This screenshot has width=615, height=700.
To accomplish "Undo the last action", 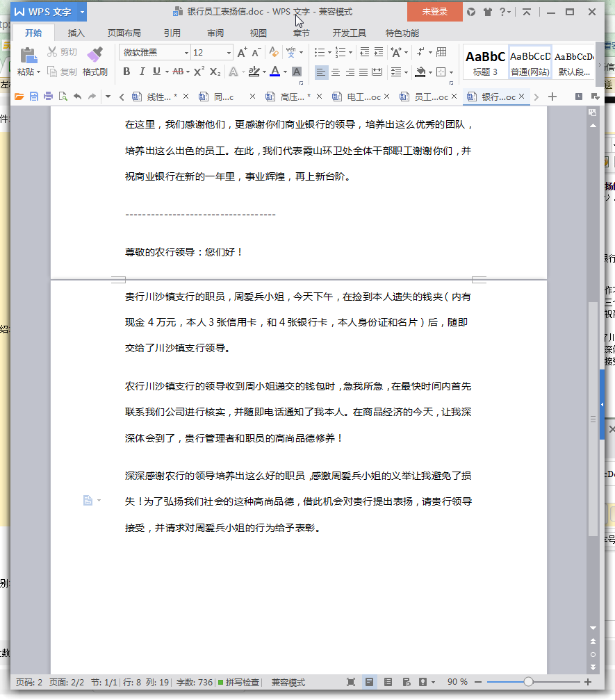I will pyautogui.click(x=77, y=97).
